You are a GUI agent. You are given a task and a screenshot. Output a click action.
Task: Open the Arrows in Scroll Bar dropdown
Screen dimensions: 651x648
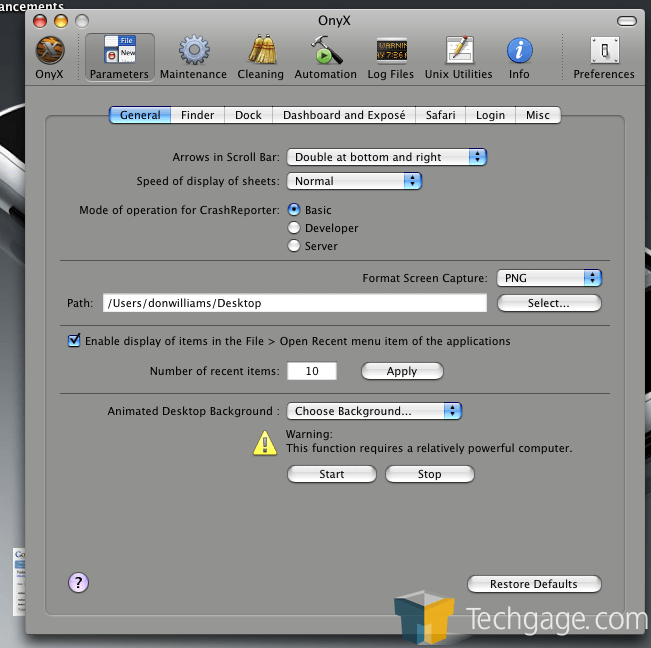[x=387, y=157]
